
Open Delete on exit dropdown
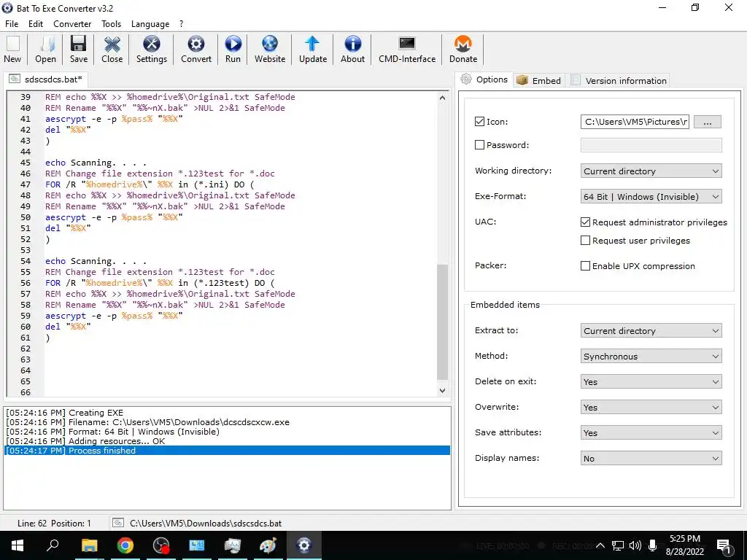pyautogui.click(x=651, y=382)
